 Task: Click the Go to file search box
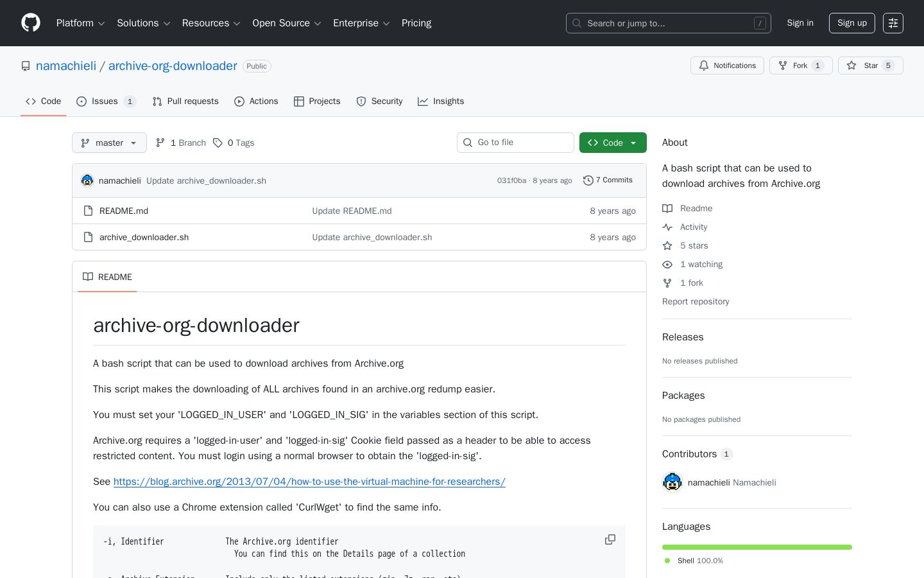pos(515,143)
